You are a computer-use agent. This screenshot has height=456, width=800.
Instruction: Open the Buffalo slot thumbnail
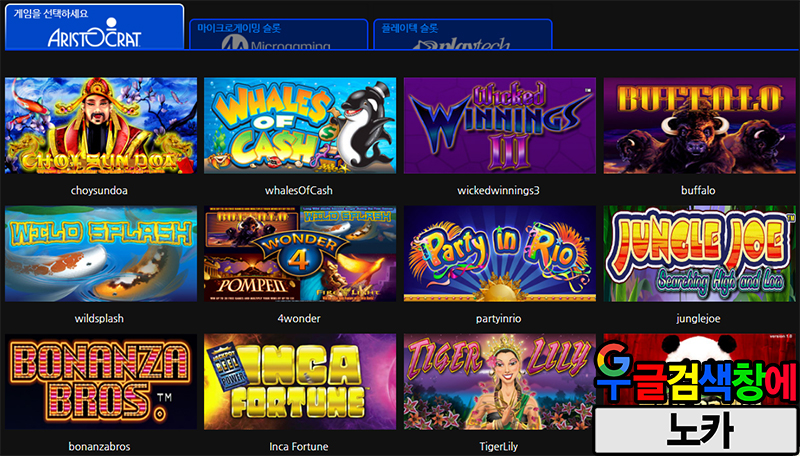coord(699,125)
